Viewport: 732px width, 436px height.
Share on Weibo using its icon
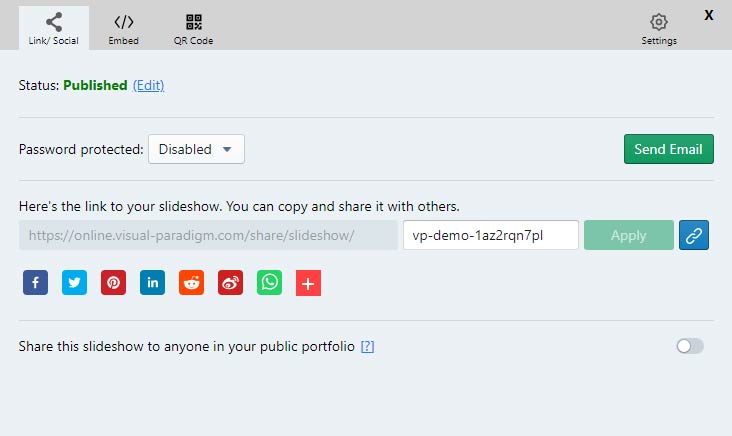[x=230, y=283]
